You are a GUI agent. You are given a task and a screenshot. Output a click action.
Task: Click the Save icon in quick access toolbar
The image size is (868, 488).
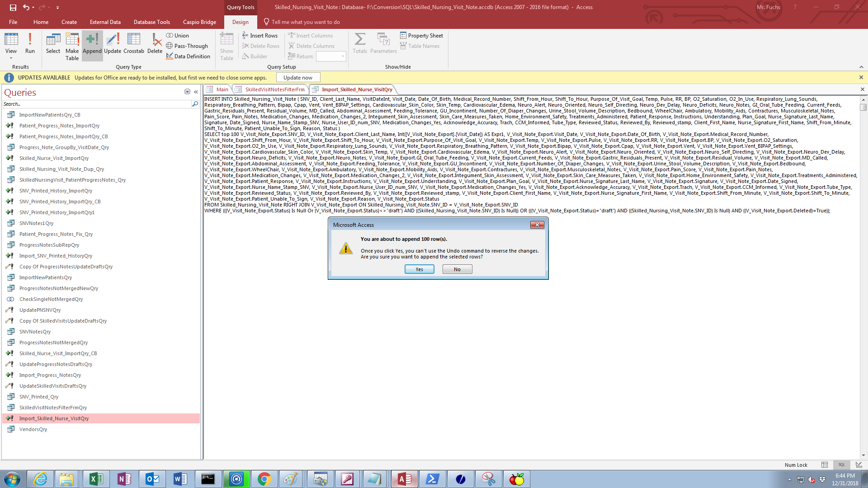[13, 7]
